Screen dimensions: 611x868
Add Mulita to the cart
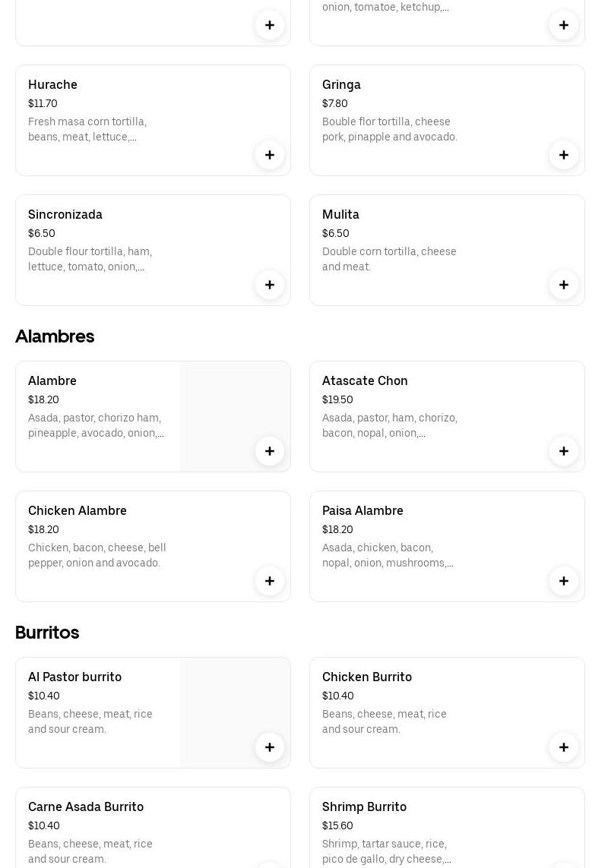564,285
